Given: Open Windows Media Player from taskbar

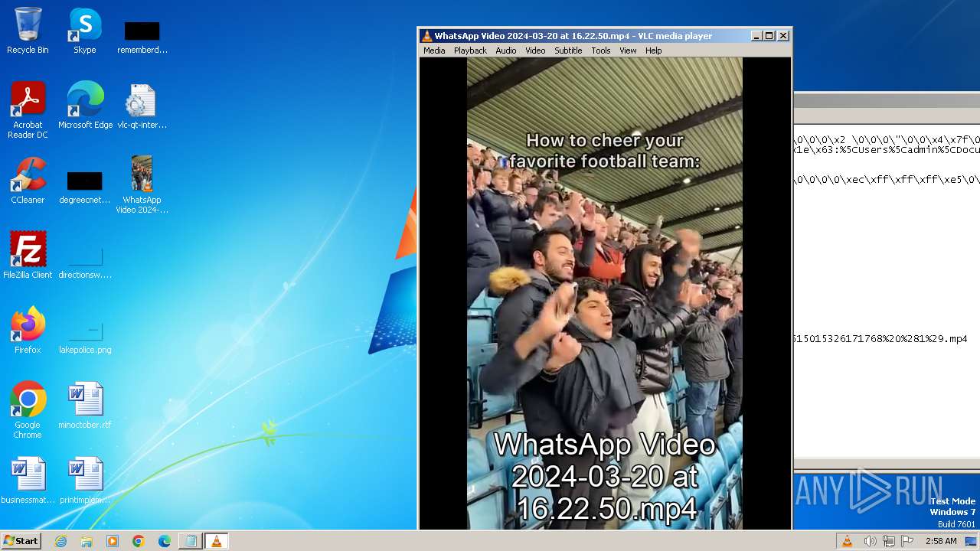Looking at the screenshot, I should (113, 541).
